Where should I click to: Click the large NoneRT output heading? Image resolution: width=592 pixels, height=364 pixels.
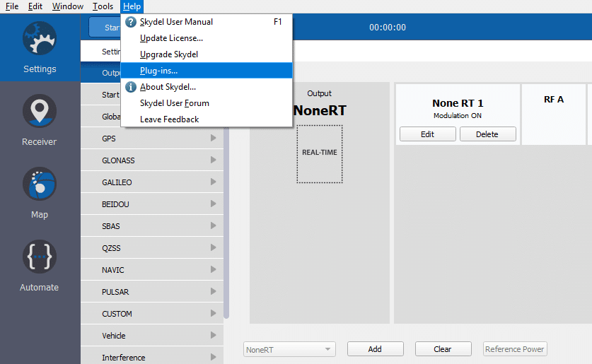320,110
